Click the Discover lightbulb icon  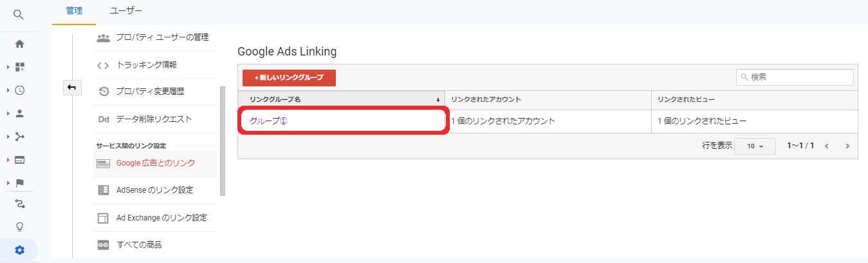point(19,227)
